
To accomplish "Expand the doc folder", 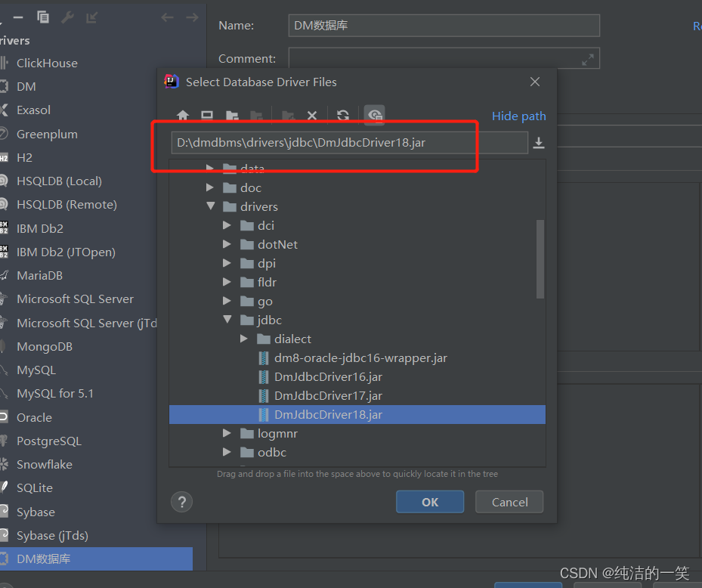I will 209,187.
